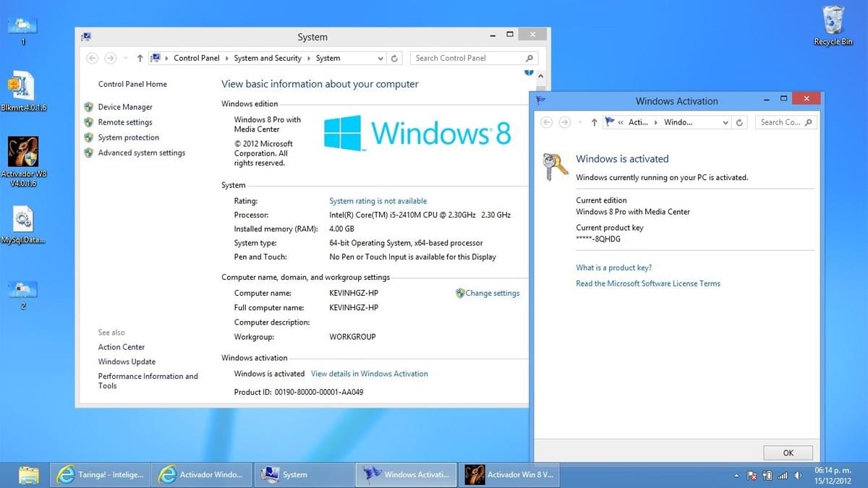Open Action Center under See also
Image resolution: width=868 pixels, height=488 pixels.
point(122,347)
